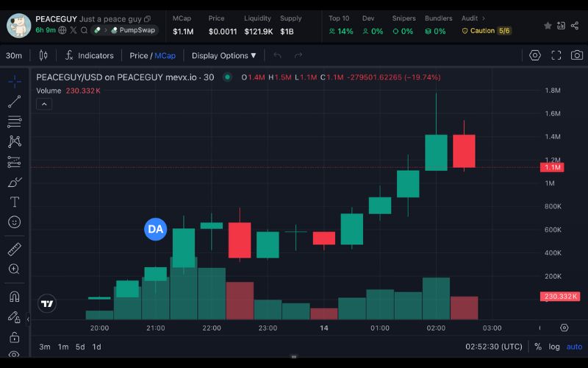Select the 1m date range
588x368 pixels.
(x=63, y=347)
